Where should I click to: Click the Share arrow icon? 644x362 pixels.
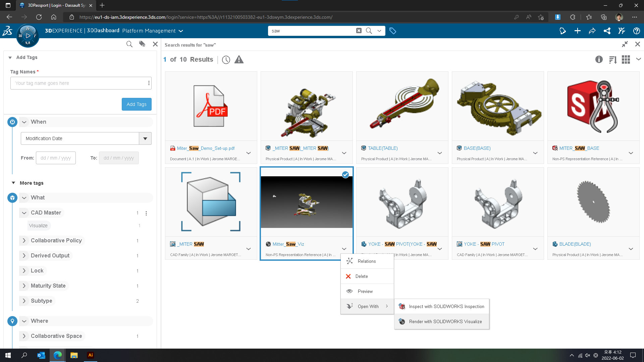point(592,31)
